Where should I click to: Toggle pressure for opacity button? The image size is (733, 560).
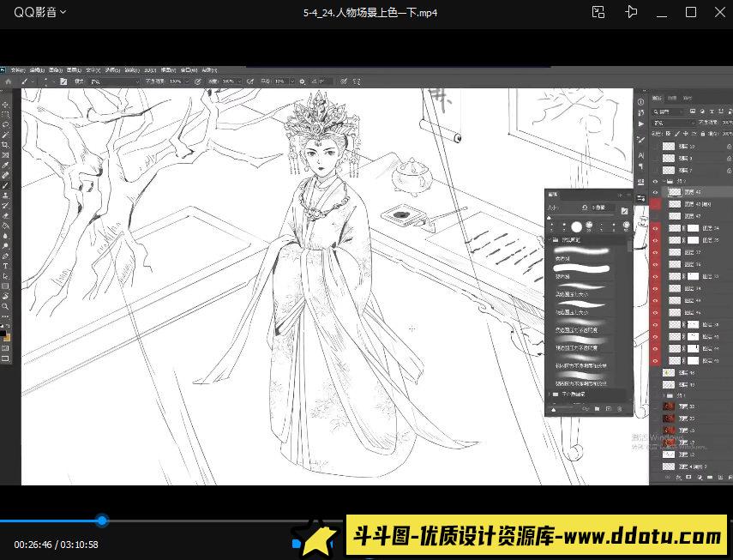[x=198, y=81]
